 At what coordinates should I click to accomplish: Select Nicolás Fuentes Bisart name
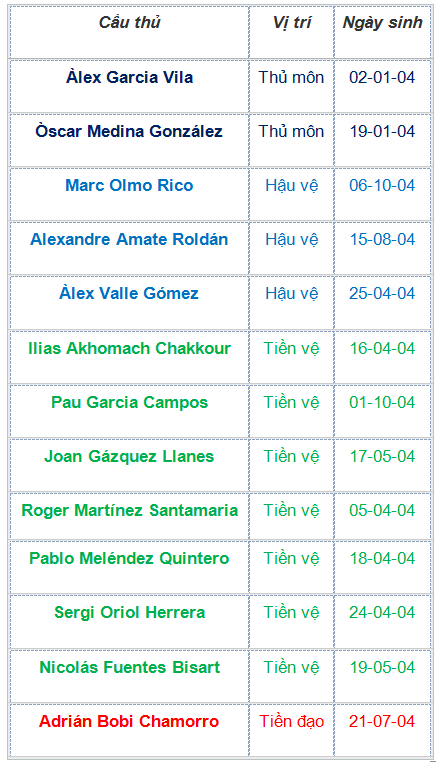coord(129,667)
